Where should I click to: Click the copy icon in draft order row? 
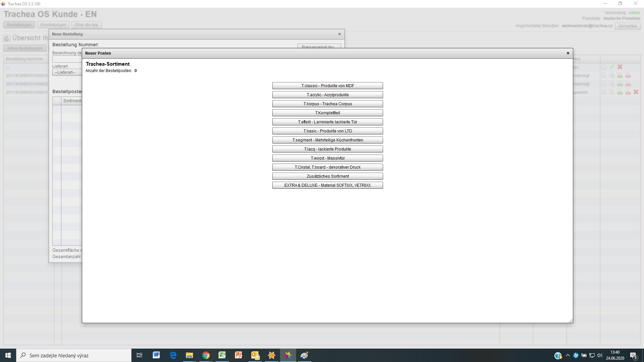point(604,67)
